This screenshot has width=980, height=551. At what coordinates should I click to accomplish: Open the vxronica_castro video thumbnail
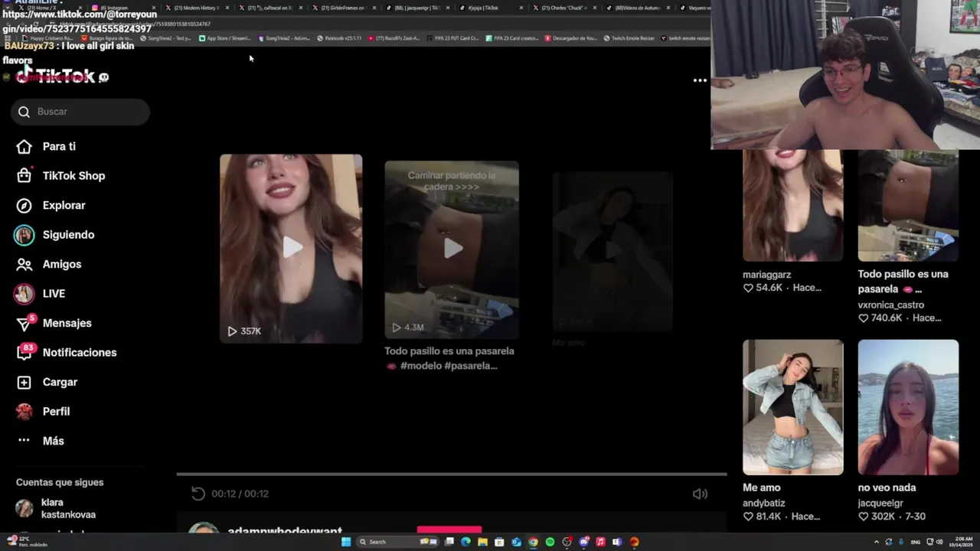pyautogui.click(x=908, y=205)
